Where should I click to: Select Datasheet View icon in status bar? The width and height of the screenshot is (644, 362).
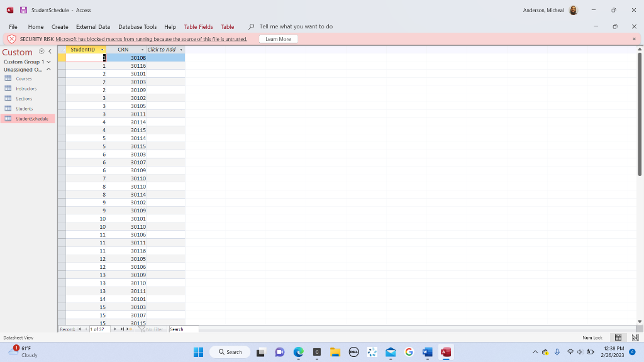pyautogui.click(x=619, y=337)
